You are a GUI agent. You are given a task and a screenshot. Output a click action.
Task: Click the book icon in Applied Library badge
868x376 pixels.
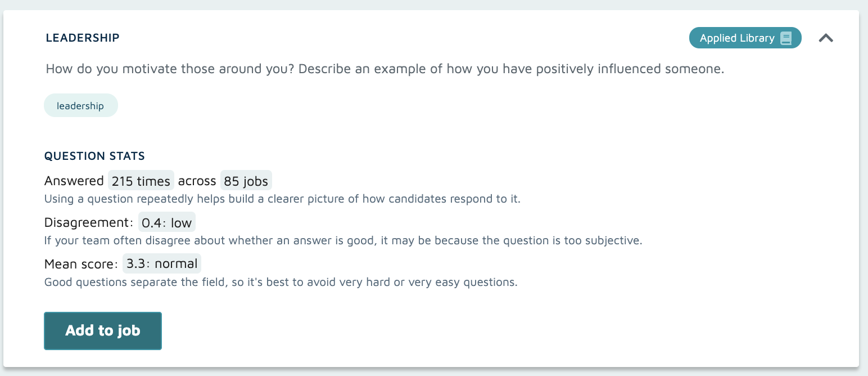click(x=786, y=38)
